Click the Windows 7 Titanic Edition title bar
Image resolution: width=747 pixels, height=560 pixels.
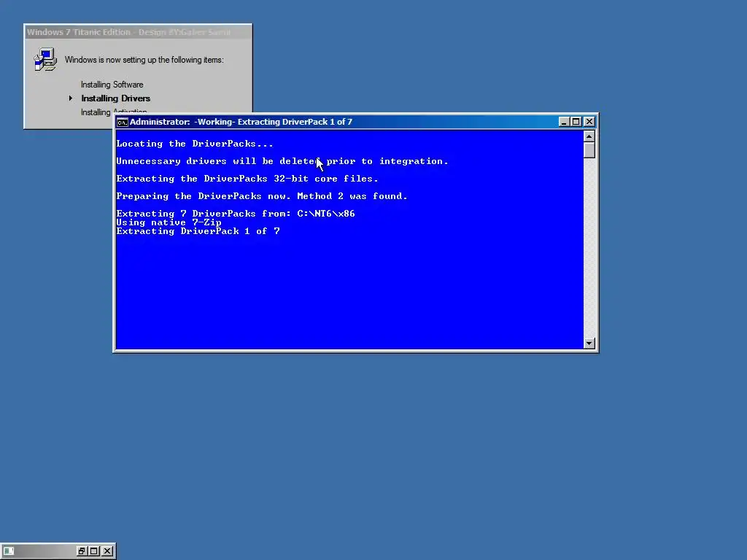pyautogui.click(x=138, y=32)
